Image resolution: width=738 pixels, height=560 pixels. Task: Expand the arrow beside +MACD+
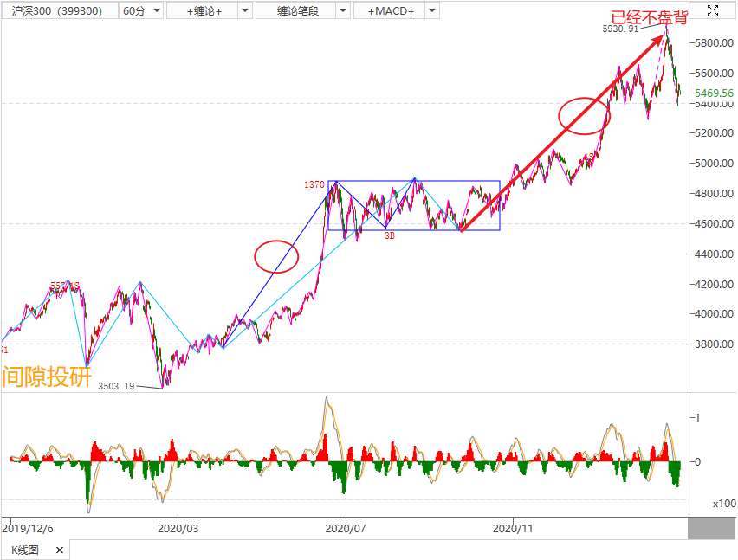click(431, 11)
